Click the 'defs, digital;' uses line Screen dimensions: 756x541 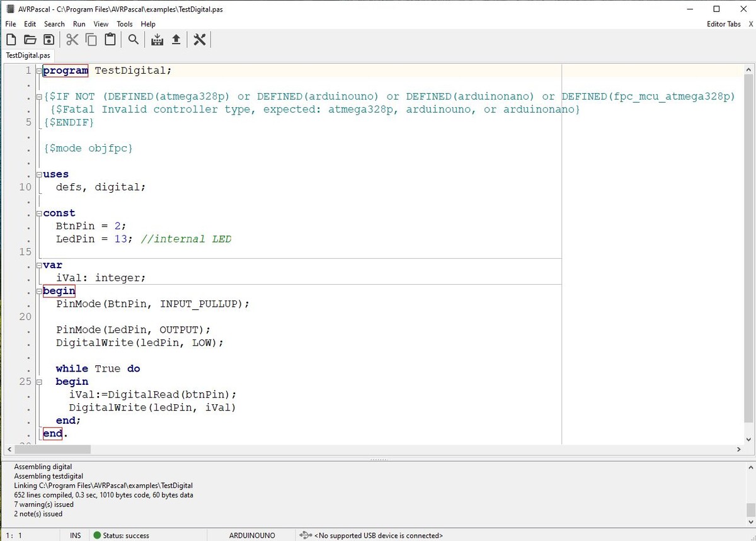pos(101,188)
